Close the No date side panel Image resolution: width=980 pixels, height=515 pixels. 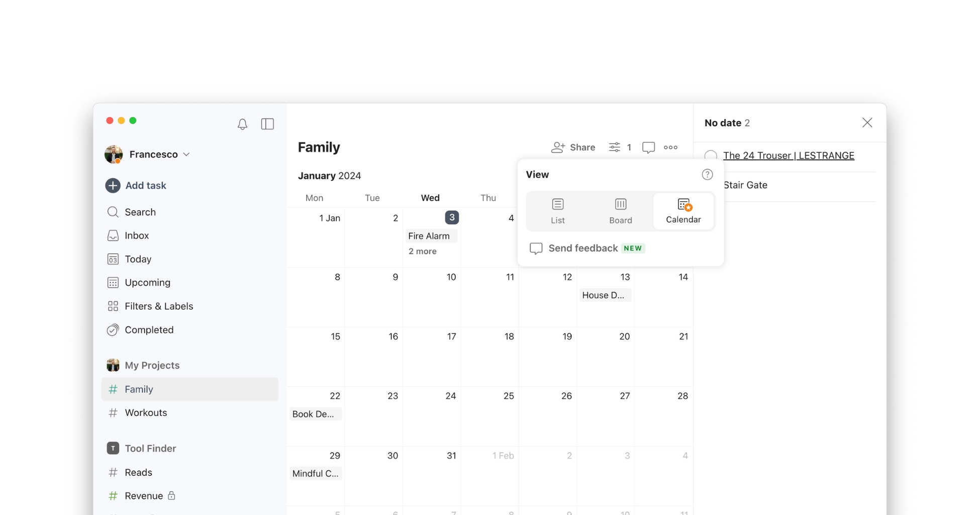[867, 122]
